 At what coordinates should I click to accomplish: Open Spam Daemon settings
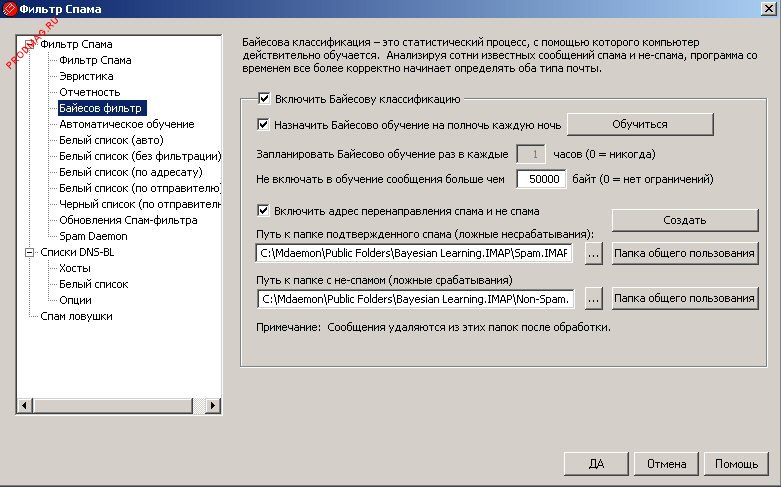click(93, 236)
